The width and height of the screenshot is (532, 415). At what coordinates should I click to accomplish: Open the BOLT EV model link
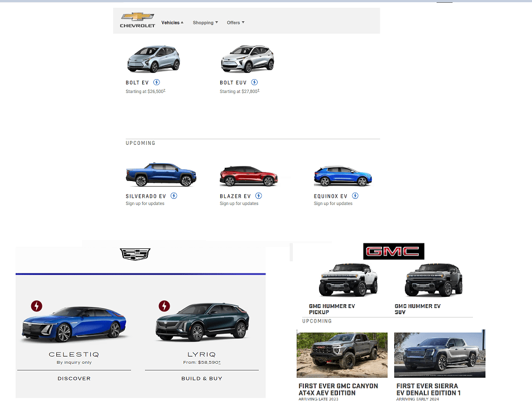tap(137, 83)
